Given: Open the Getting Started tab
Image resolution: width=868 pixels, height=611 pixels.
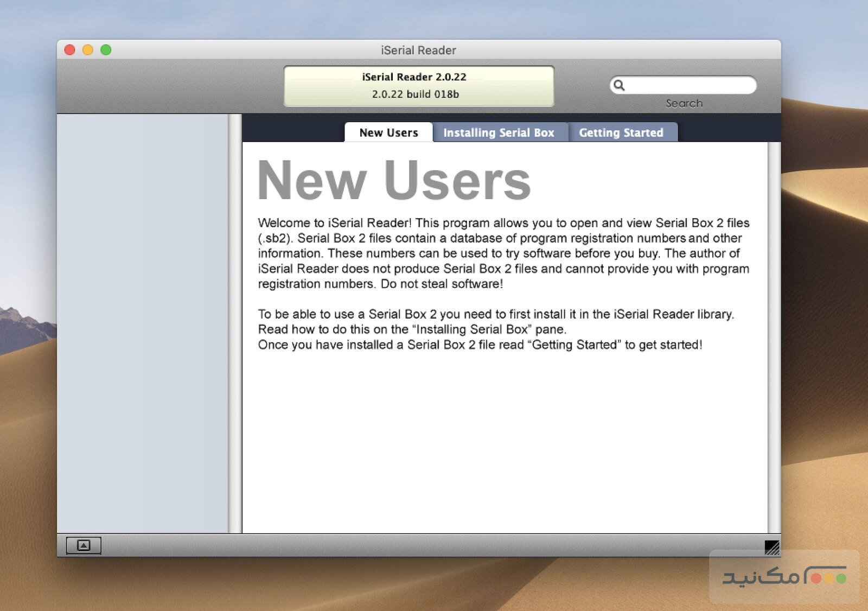Looking at the screenshot, I should [621, 132].
